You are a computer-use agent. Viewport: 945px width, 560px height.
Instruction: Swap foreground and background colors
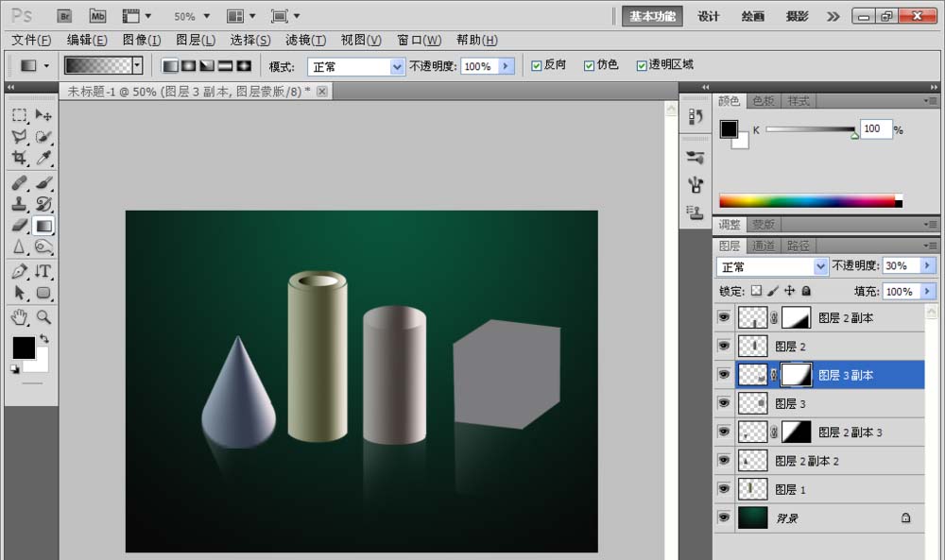tap(44, 338)
